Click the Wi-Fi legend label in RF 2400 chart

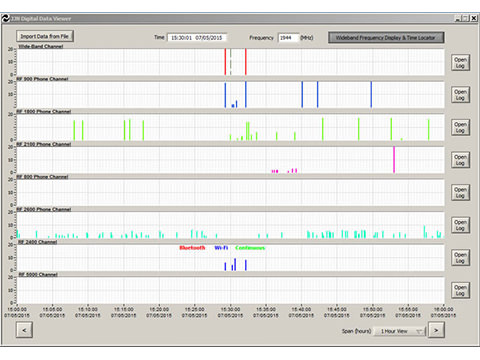coord(221,248)
